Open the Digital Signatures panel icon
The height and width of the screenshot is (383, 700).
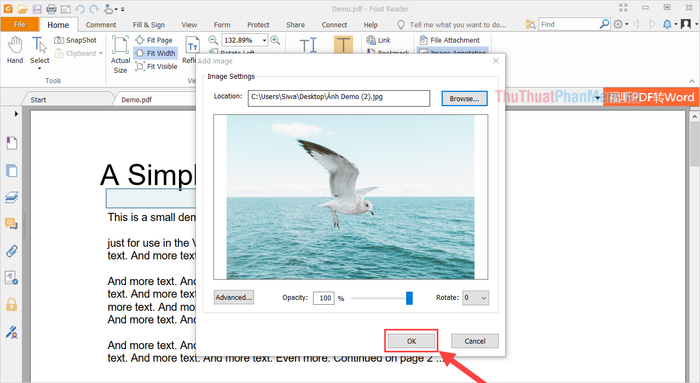pyautogui.click(x=12, y=332)
